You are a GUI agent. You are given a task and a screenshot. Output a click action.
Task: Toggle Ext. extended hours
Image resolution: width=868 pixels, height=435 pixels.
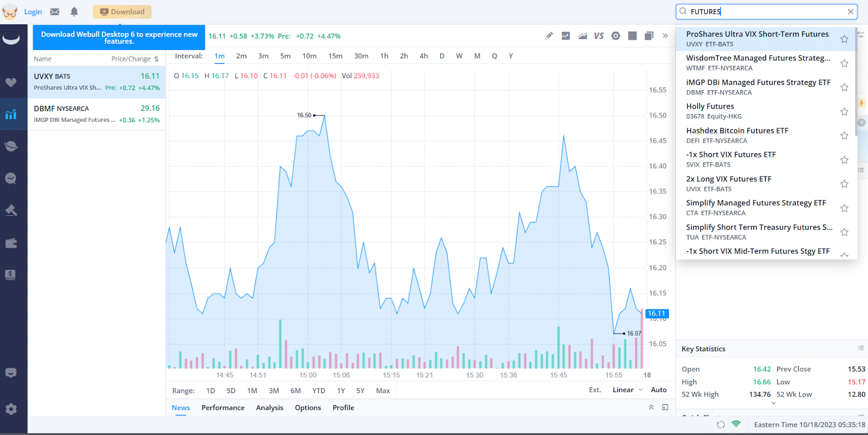(595, 390)
